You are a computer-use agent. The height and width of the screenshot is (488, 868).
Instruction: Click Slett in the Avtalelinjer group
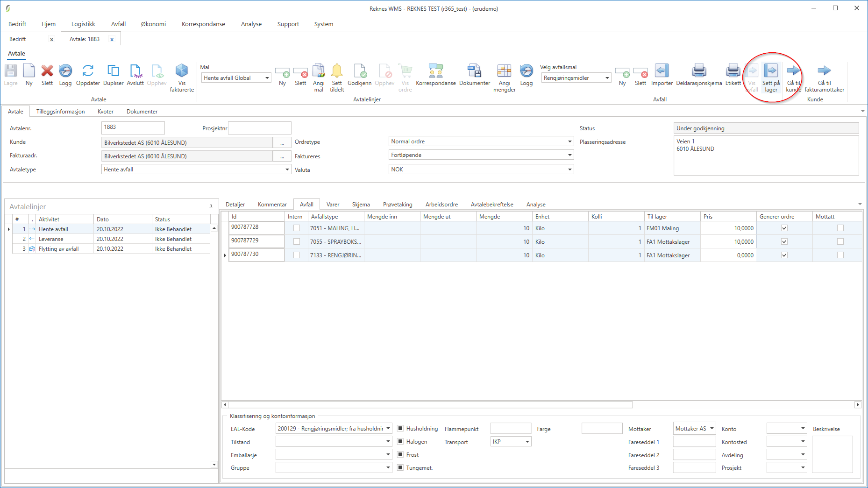point(300,75)
